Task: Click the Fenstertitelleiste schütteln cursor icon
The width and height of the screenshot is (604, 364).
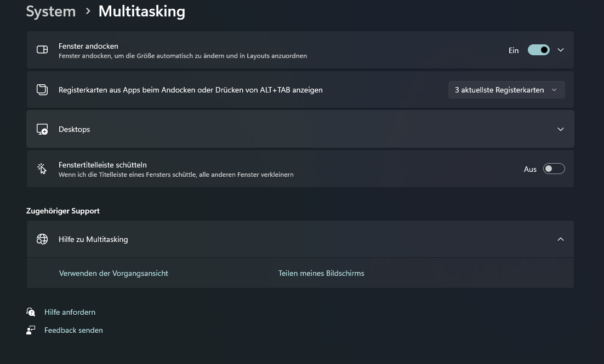Action: [42, 169]
